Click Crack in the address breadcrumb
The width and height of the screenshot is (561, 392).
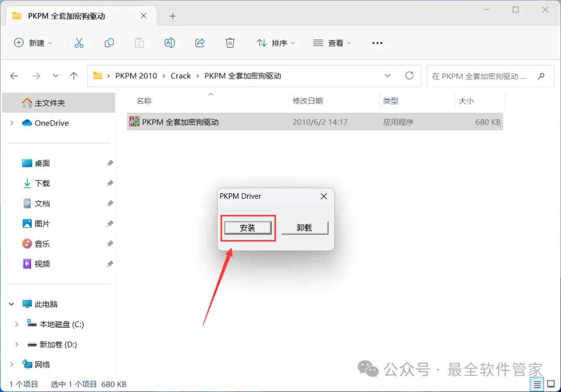[x=181, y=76]
